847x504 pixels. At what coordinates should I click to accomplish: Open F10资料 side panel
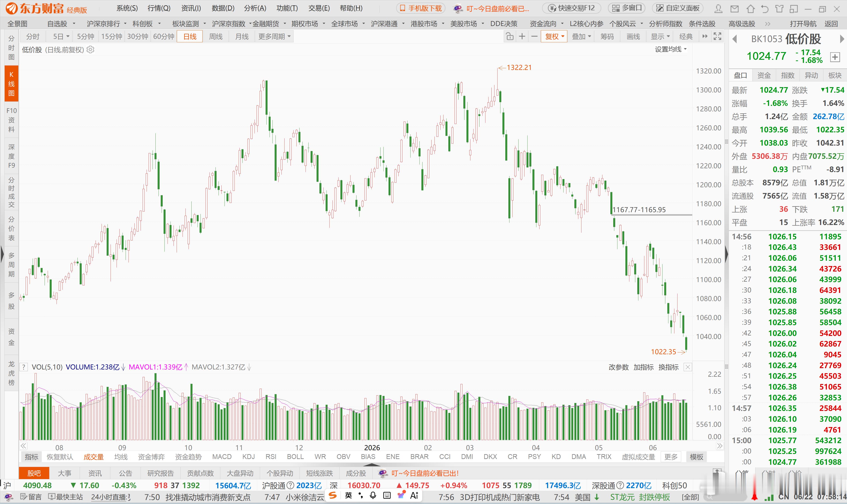(x=11, y=120)
